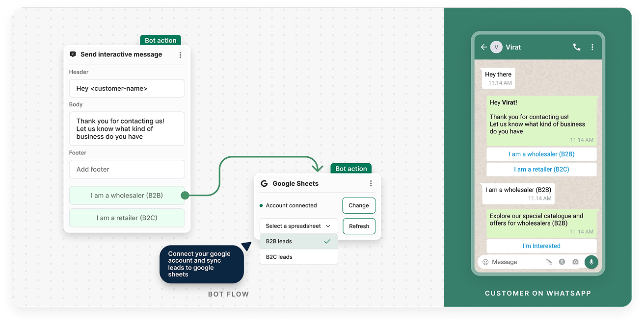Click the Change account button
Viewport: 644px width, 324px height.
(x=358, y=205)
